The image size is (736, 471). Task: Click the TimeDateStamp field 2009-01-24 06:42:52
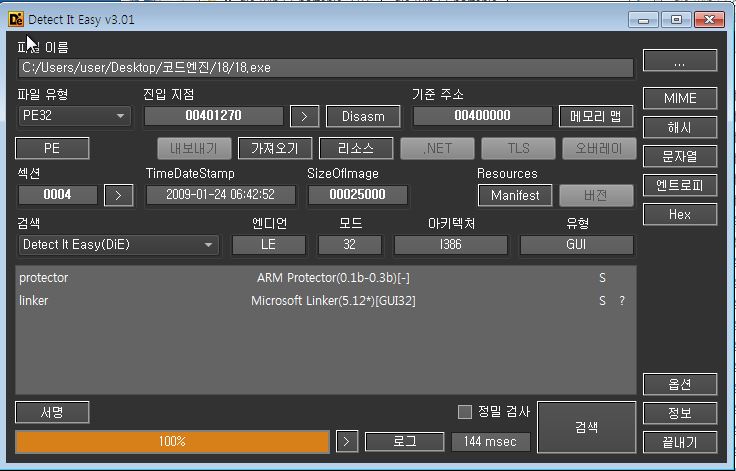[221, 195]
